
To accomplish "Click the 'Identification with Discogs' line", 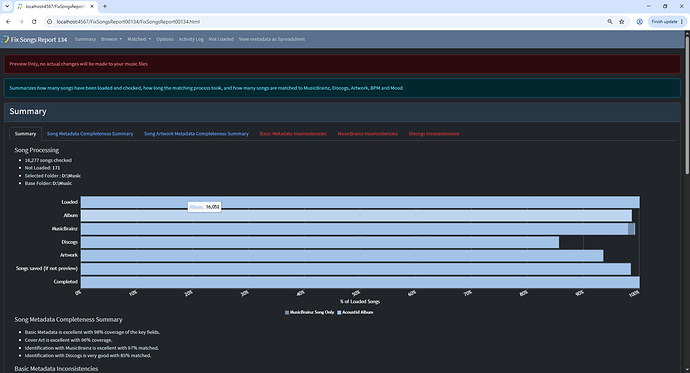I will [x=88, y=355].
